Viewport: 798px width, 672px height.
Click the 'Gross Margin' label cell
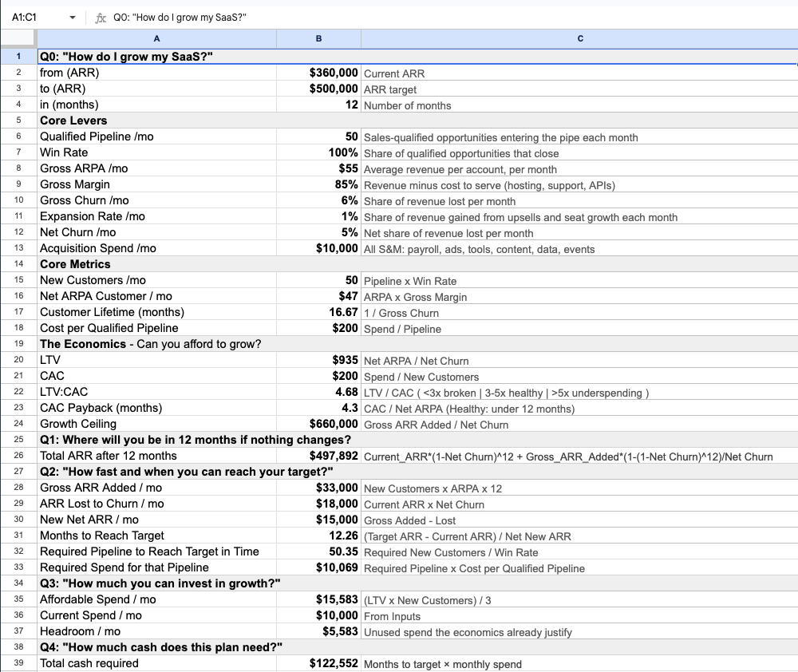156,184
